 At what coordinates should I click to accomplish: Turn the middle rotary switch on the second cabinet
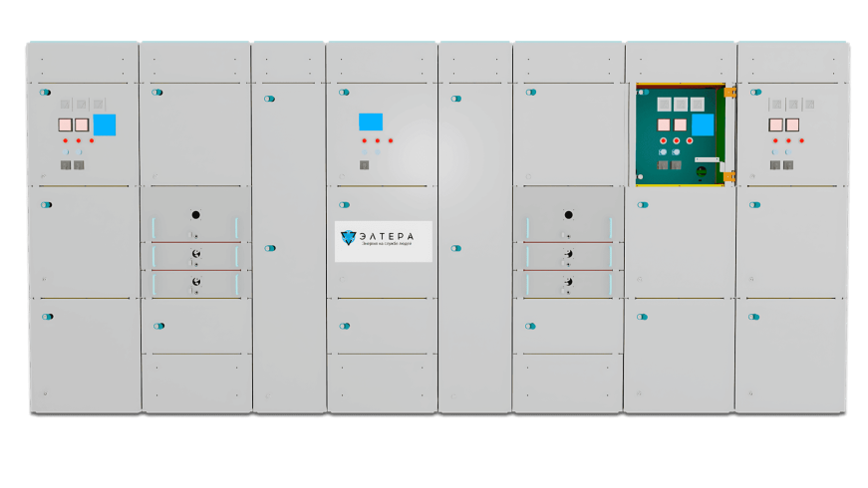point(196,253)
